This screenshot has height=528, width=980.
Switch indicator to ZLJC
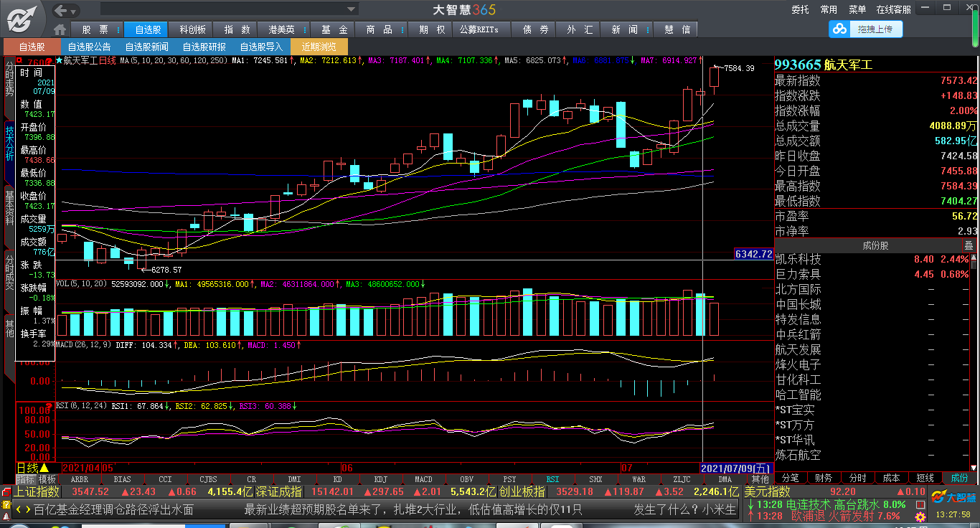tap(682, 479)
